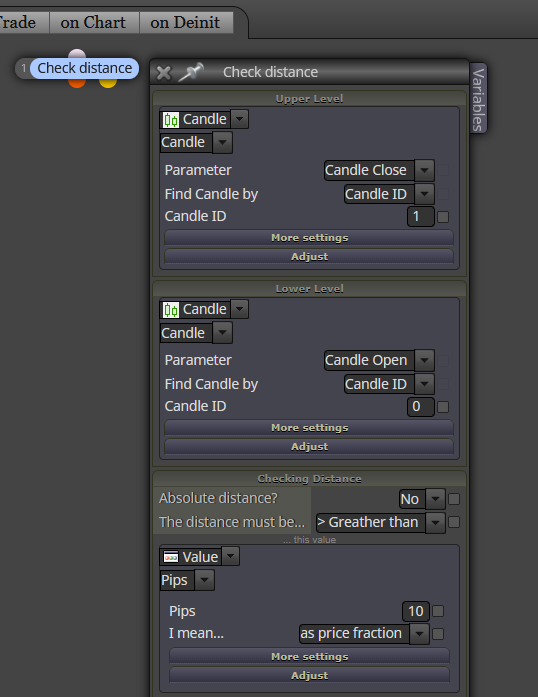The width and height of the screenshot is (538, 697).
Task: Edit the Pips value field
Action: [416, 611]
